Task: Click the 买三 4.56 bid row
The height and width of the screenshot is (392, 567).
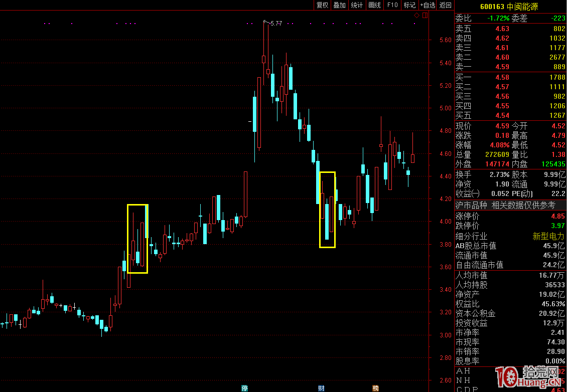Action: [510, 96]
